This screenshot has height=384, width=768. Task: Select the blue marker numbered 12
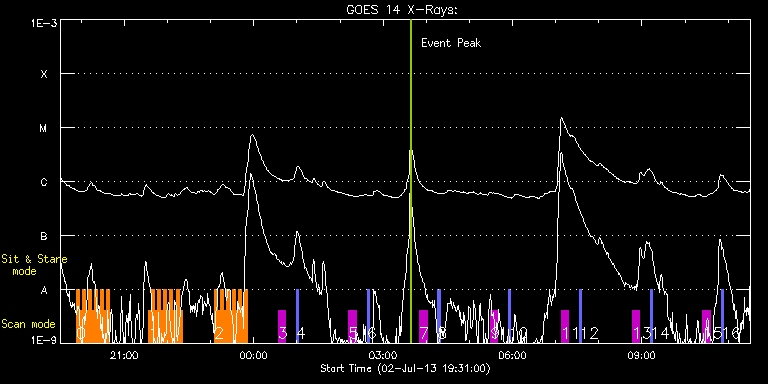[580, 316]
